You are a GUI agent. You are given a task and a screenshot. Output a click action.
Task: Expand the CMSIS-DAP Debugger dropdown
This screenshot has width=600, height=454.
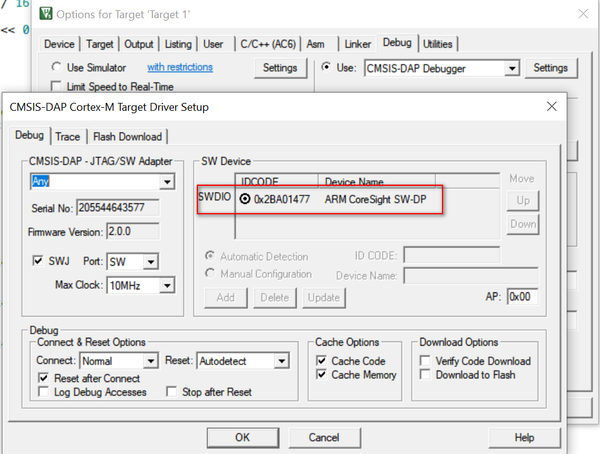(512, 69)
